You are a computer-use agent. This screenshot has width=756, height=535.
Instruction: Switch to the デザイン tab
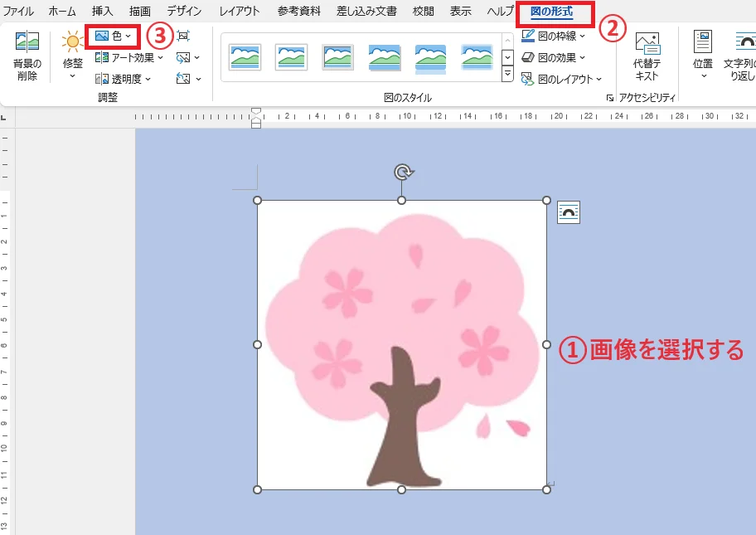[184, 11]
